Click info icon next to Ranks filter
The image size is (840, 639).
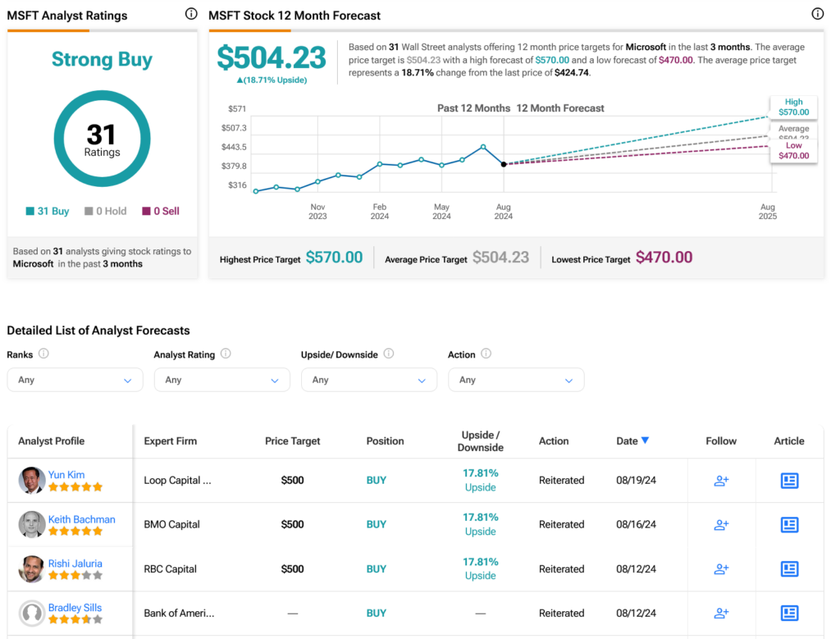click(x=44, y=354)
